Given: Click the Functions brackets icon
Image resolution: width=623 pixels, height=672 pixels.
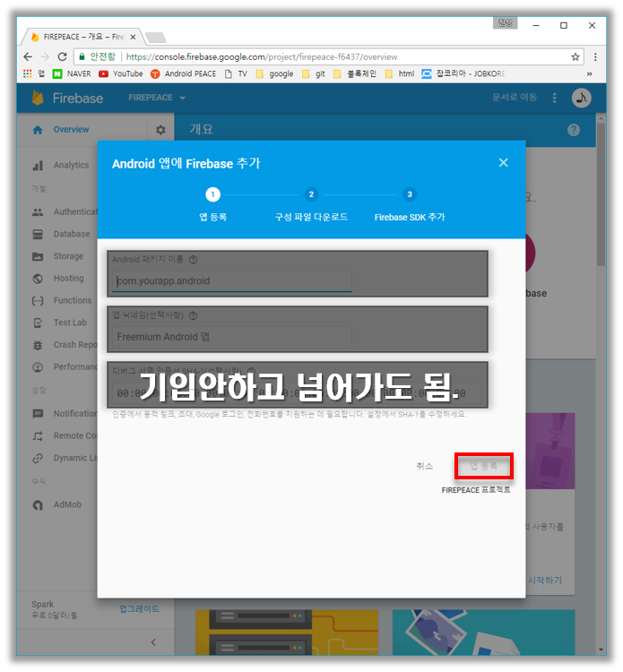Looking at the screenshot, I should 38,301.
